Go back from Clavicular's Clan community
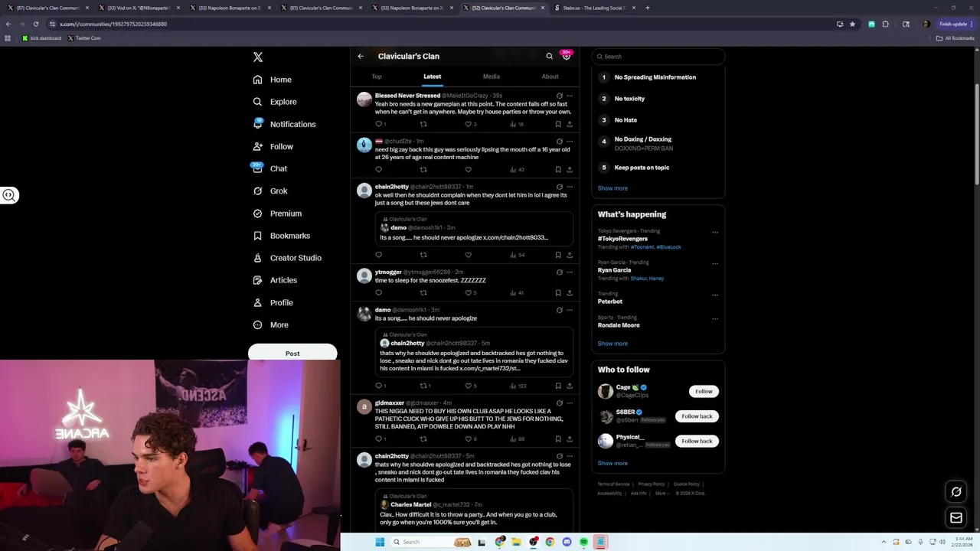 pyautogui.click(x=361, y=56)
